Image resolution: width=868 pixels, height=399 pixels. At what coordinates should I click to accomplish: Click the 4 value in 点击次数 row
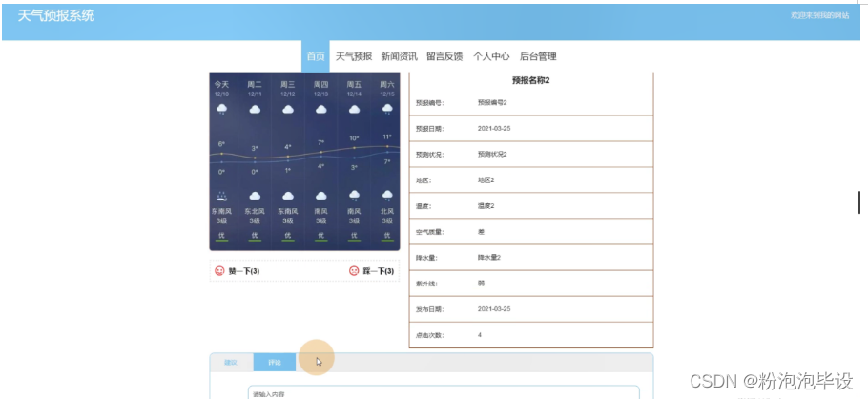pos(480,335)
